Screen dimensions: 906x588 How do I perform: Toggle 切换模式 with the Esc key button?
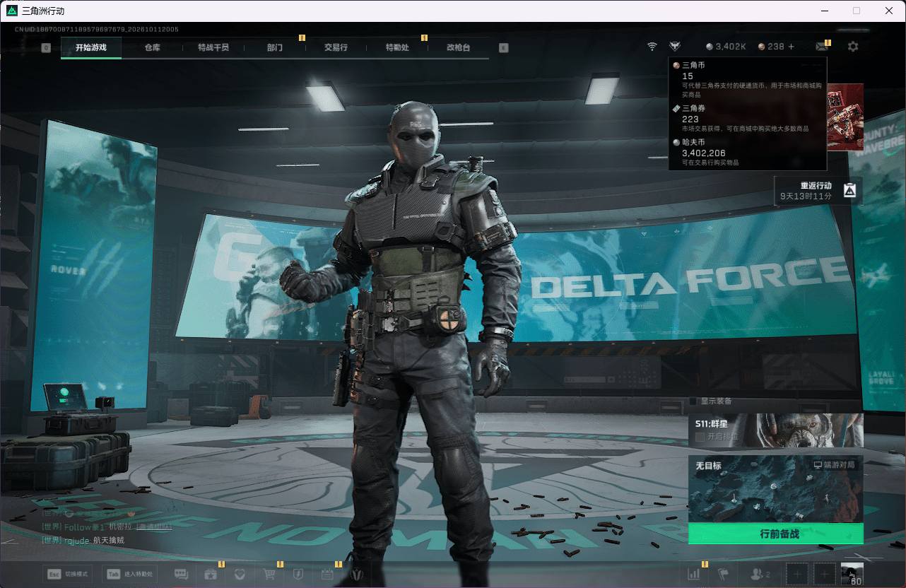pos(54,574)
